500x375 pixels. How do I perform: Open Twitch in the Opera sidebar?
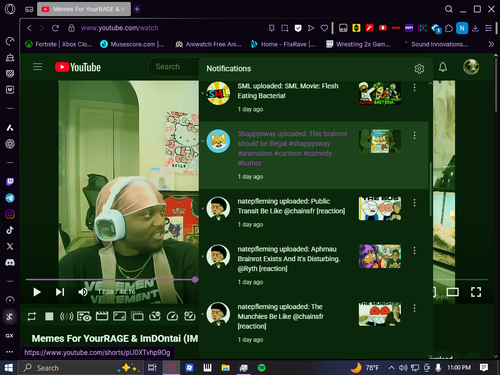click(x=10, y=182)
